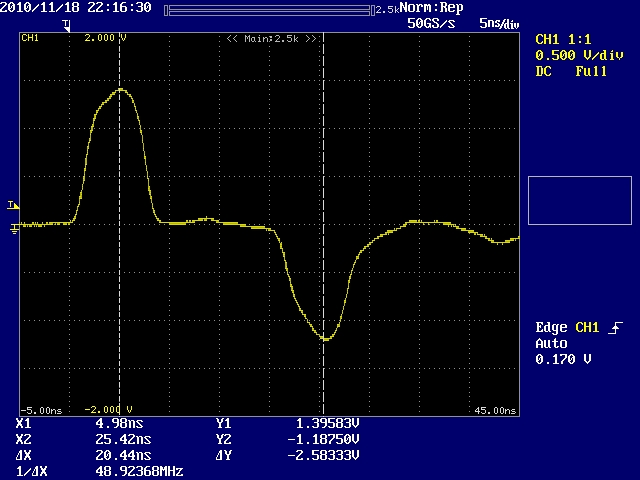Image resolution: width=640 pixels, height=480 pixels.
Task: Click the acquisition memory bar at top
Action: click(268, 9)
